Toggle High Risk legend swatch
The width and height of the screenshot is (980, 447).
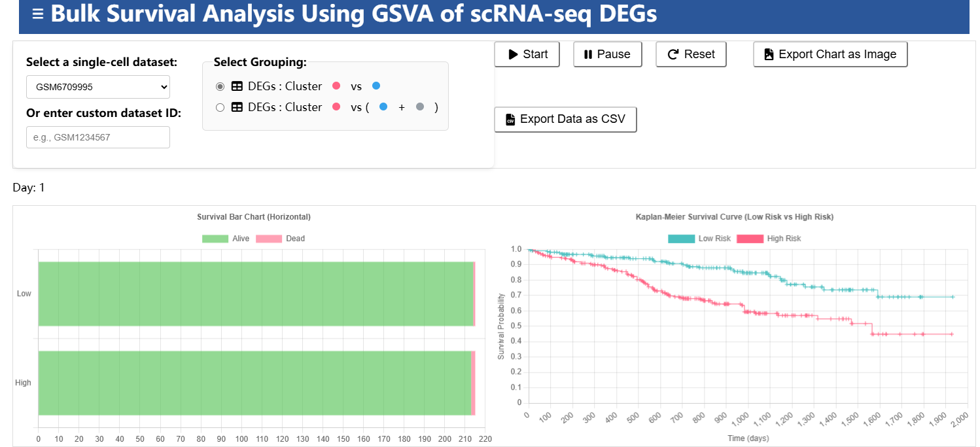[x=750, y=239]
